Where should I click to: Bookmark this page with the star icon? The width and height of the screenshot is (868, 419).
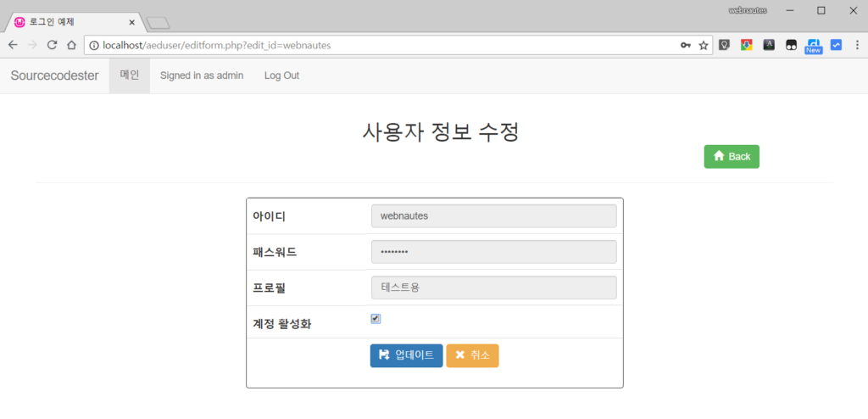click(x=704, y=45)
